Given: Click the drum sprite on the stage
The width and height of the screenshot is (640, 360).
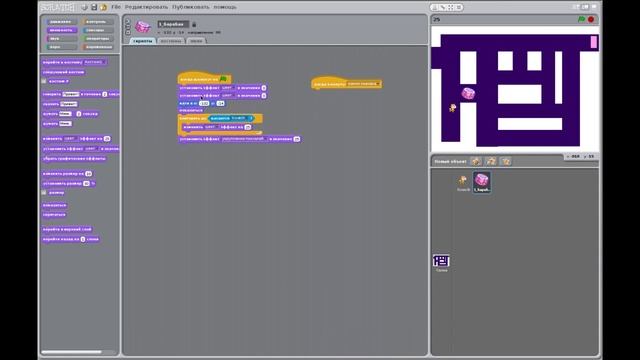Looking at the screenshot, I should pyautogui.click(x=468, y=93).
